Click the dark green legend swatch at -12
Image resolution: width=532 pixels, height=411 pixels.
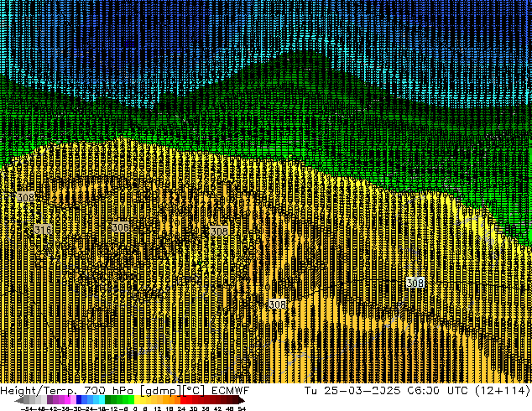point(107,400)
